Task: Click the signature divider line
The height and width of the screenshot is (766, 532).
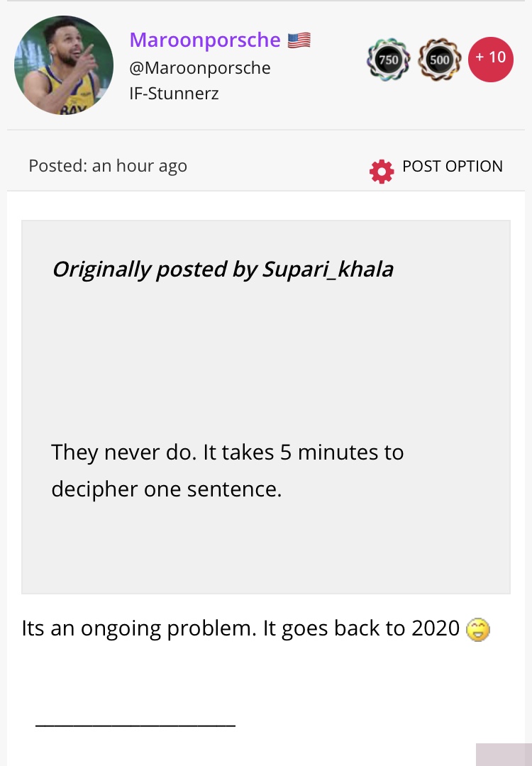Action: (135, 726)
